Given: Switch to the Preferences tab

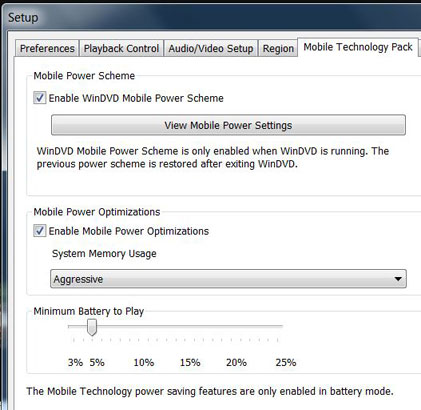Looking at the screenshot, I should point(47,48).
